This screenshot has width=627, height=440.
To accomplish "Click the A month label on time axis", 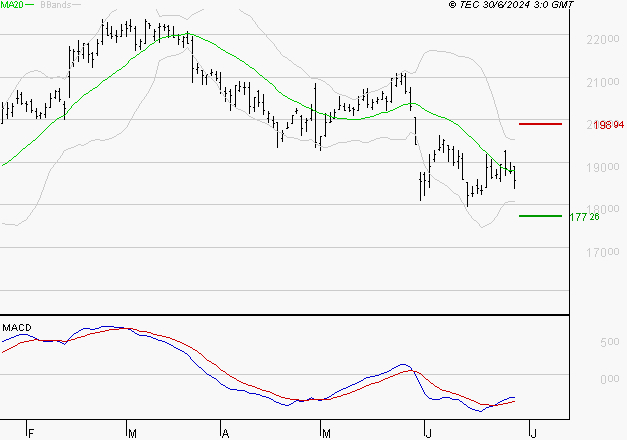I will pos(225,433).
